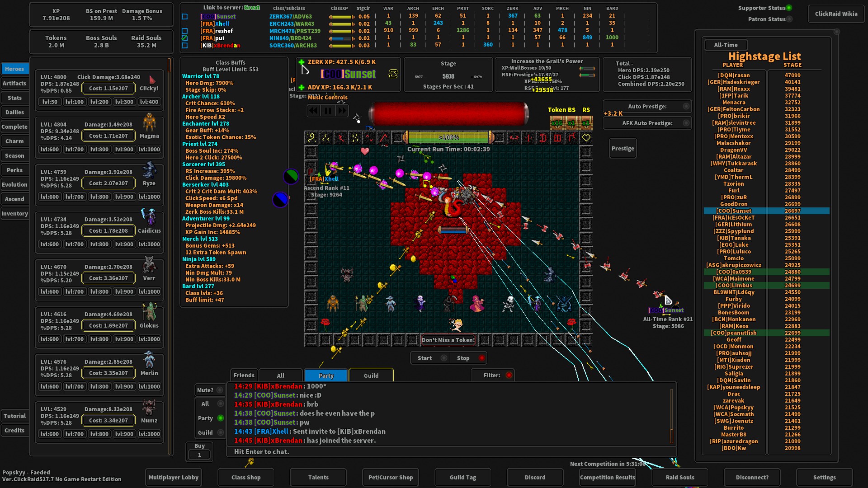Open the ClickRaid Wikia
The image size is (868, 488).
click(x=836, y=14)
